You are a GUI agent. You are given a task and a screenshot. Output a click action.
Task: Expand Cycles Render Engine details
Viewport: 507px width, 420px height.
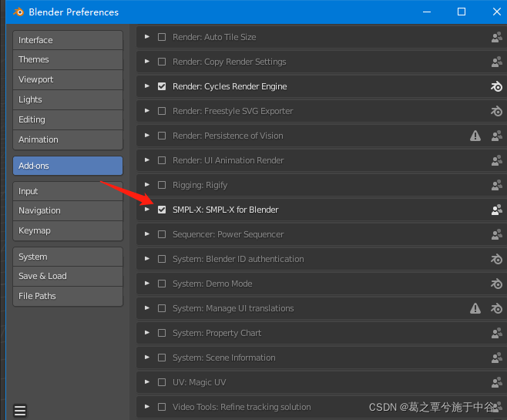click(x=147, y=86)
